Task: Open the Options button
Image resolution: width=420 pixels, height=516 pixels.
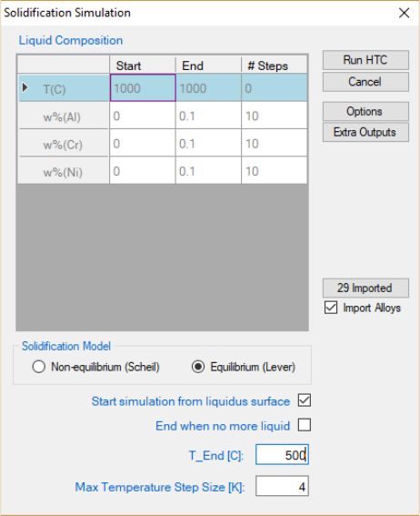Action: coord(365,111)
